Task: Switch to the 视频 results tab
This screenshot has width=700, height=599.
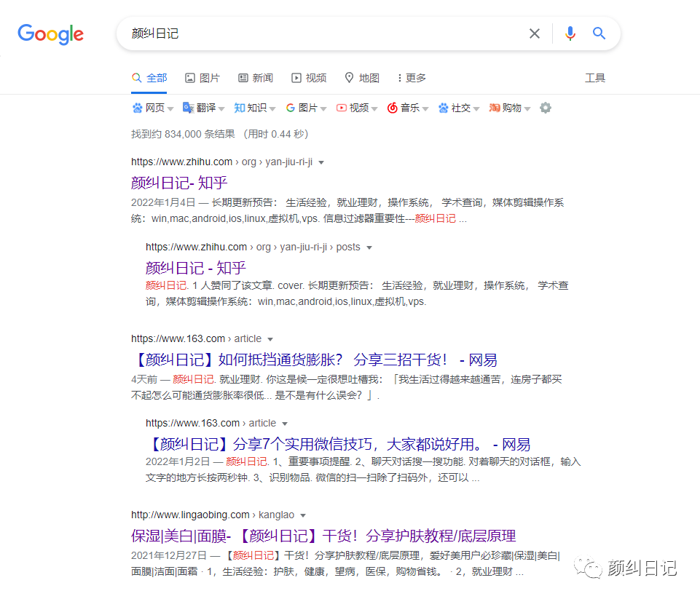Action: point(309,78)
